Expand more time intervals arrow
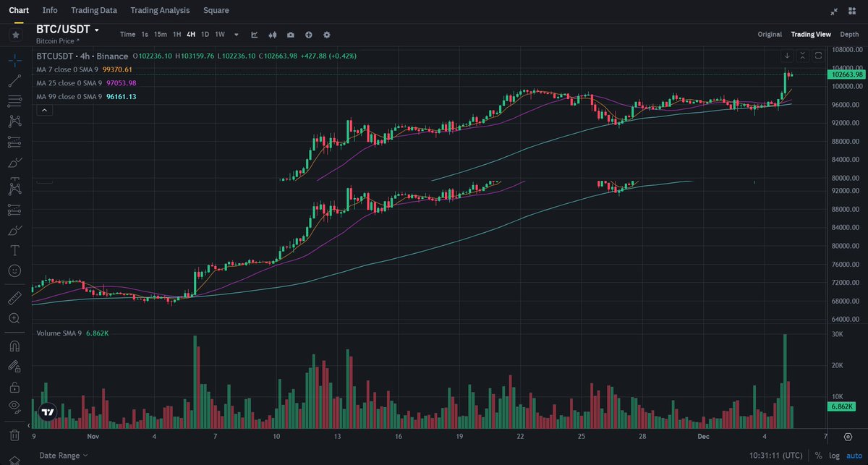Screen dimensions: 868x465 (237, 34)
